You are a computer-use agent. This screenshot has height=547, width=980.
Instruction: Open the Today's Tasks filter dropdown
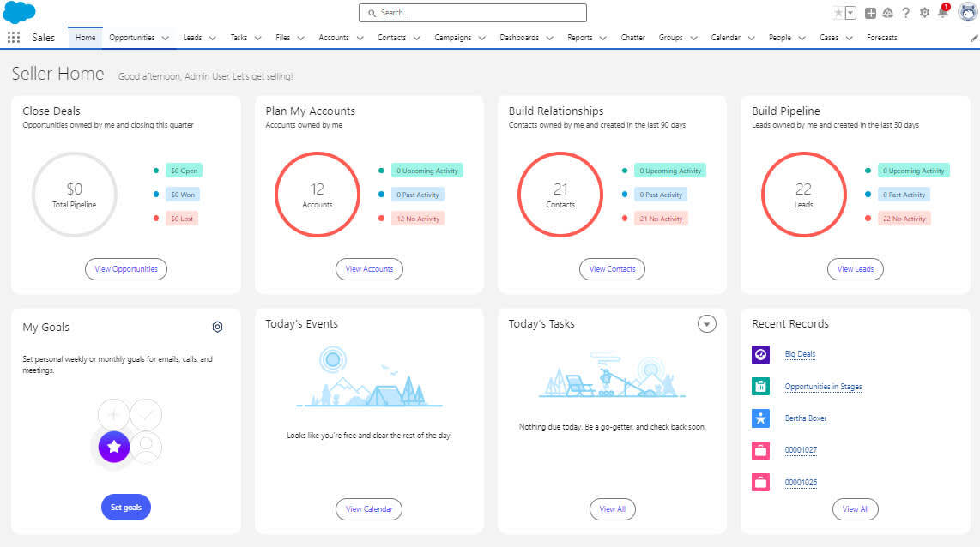[x=706, y=324]
